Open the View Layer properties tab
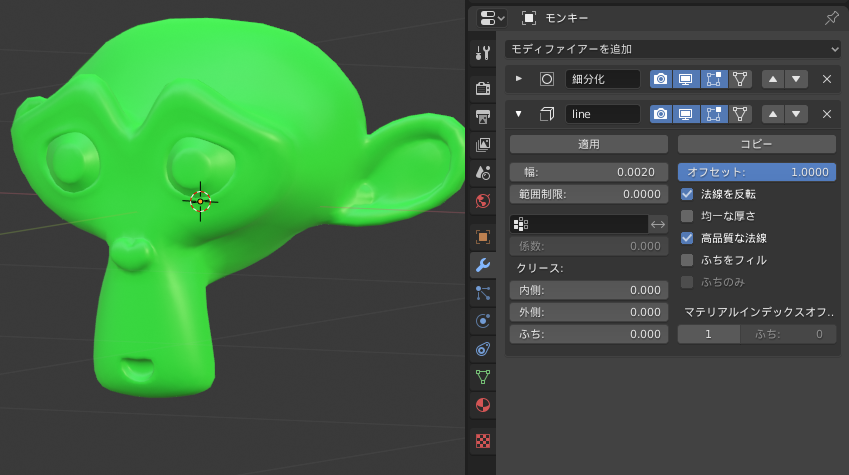 (x=482, y=144)
